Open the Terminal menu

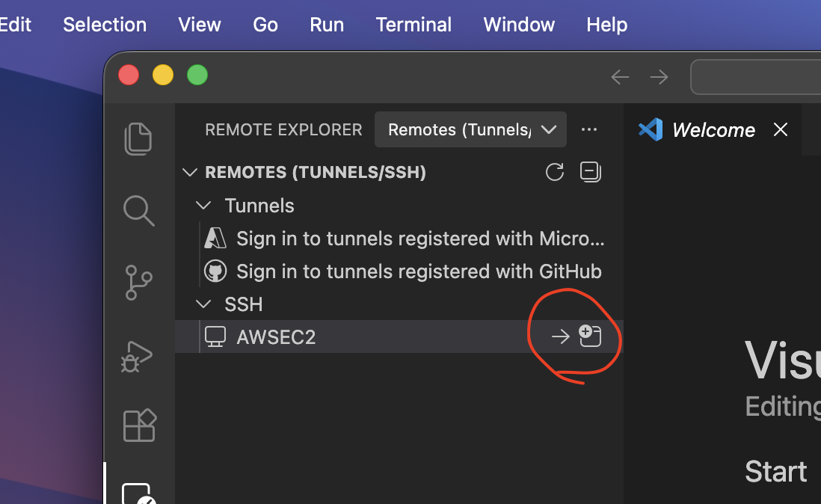pos(413,24)
